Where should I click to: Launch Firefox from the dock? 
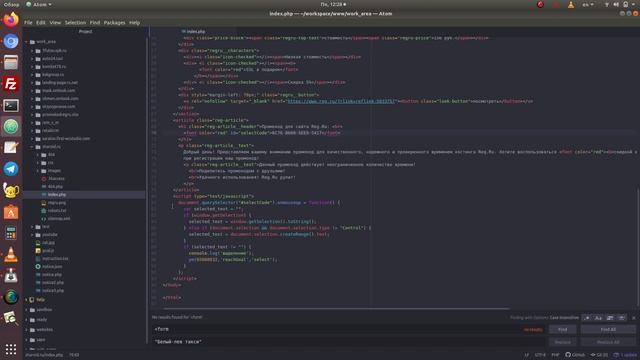[11, 20]
